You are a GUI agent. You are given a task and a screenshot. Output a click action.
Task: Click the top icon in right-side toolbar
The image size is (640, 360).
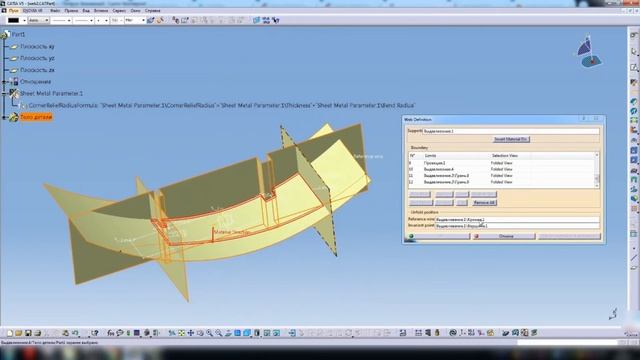pyautogui.click(x=634, y=36)
